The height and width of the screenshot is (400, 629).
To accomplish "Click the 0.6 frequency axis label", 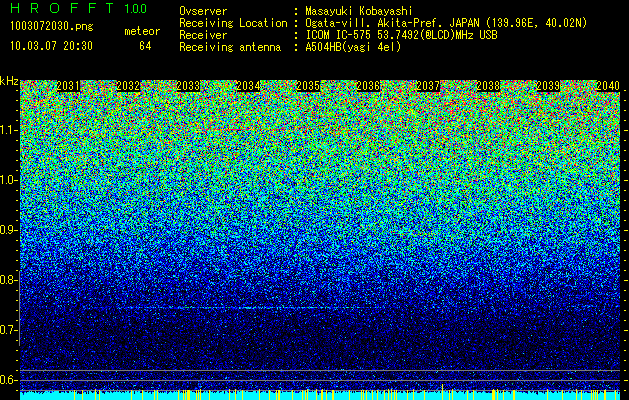I will coord(8,380).
